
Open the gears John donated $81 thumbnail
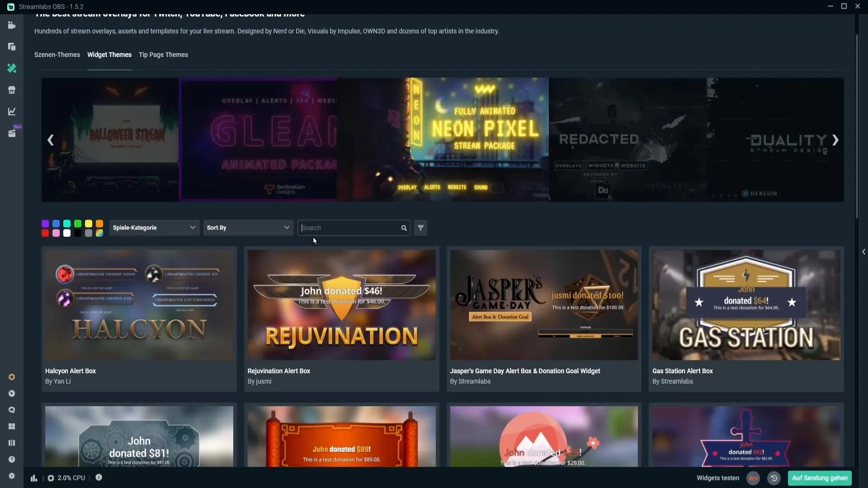pyautogui.click(x=139, y=436)
